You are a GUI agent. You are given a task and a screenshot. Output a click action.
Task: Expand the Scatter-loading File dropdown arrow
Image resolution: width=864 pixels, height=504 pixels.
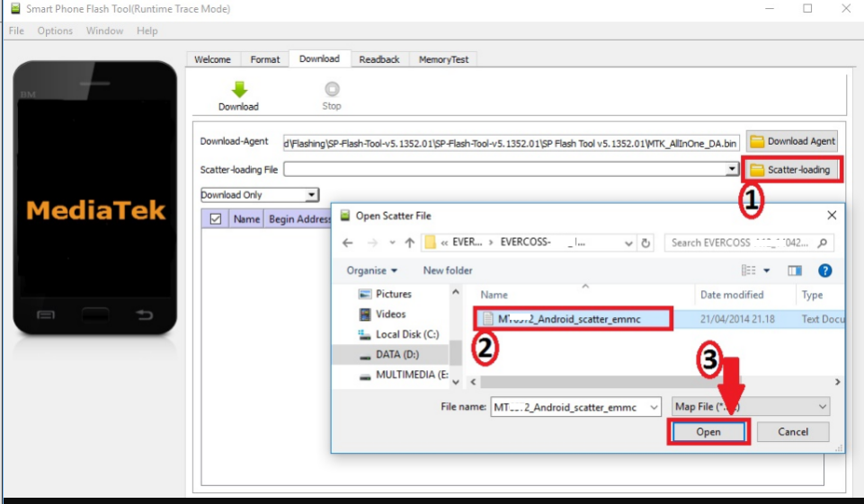[732, 169]
